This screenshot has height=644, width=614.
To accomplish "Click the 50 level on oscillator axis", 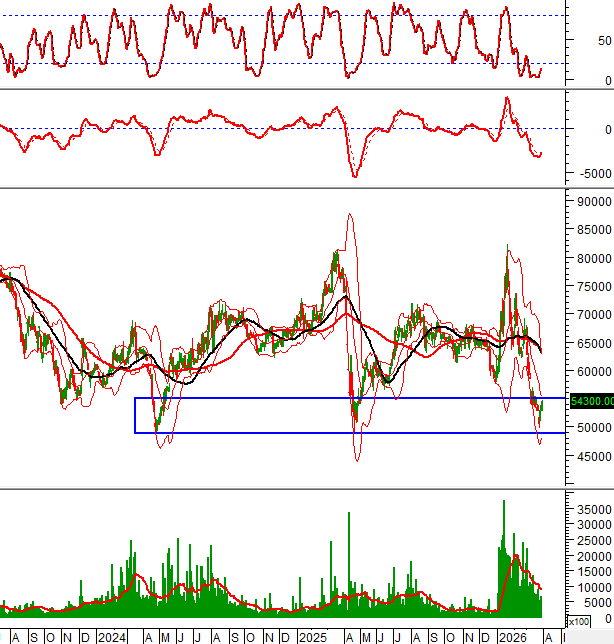I will point(603,41).
